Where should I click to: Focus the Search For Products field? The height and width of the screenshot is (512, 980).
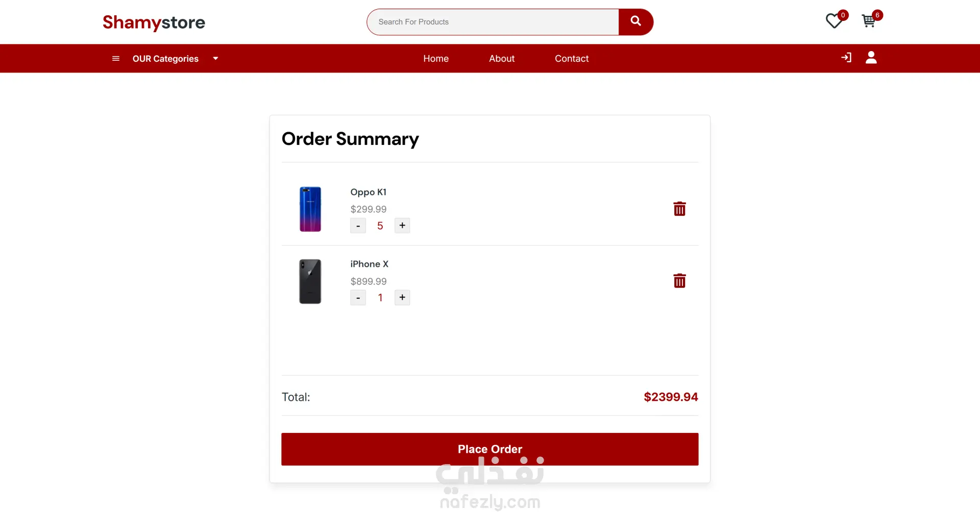pos(493,22)
